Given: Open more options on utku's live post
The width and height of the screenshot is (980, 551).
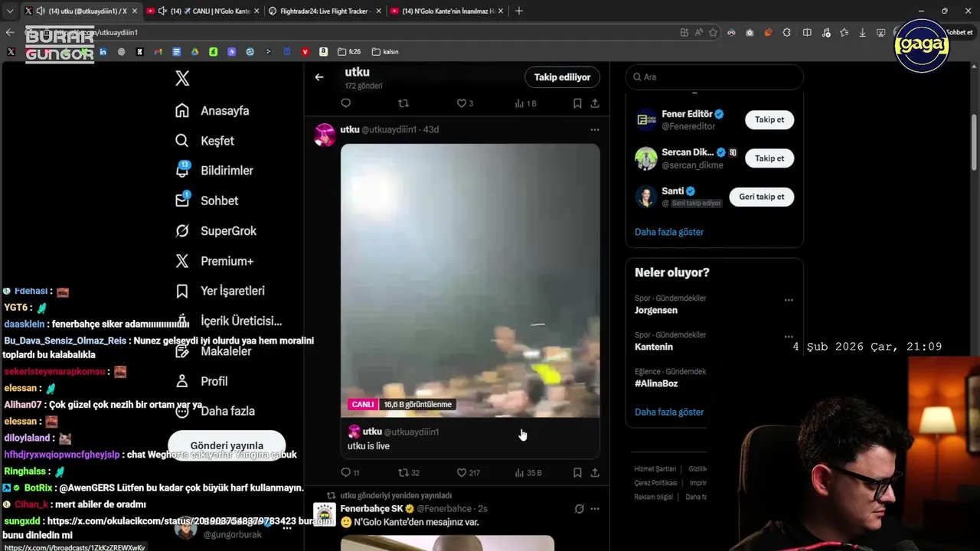Looking at the screenshot, I should pyautogui.click(x=595, y=129).
